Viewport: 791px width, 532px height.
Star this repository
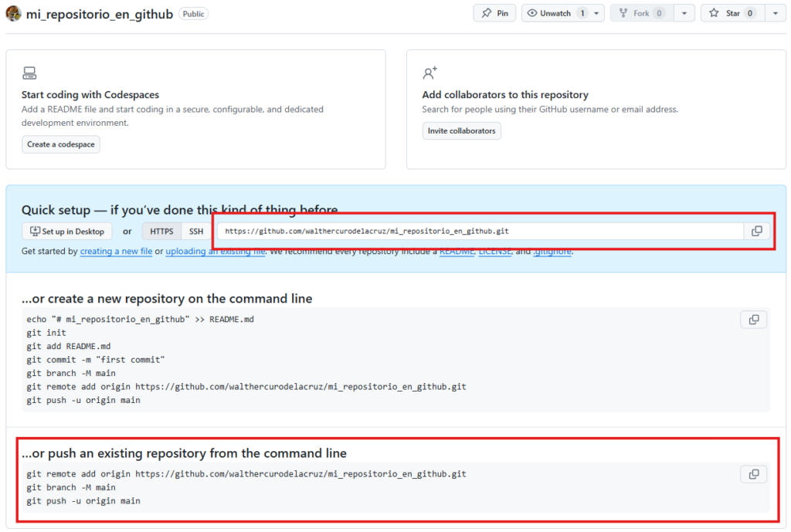tap(732, 13)
